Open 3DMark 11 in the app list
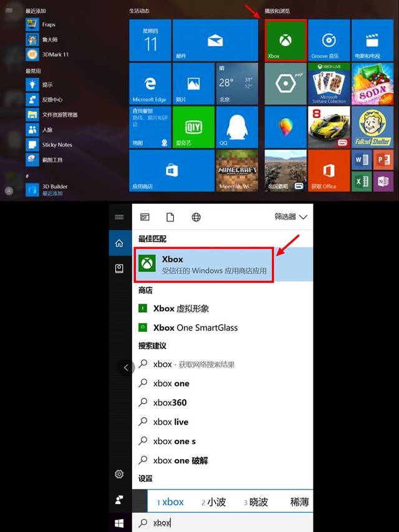This screenshot has height=532, width=399. (x=47, y=54)
